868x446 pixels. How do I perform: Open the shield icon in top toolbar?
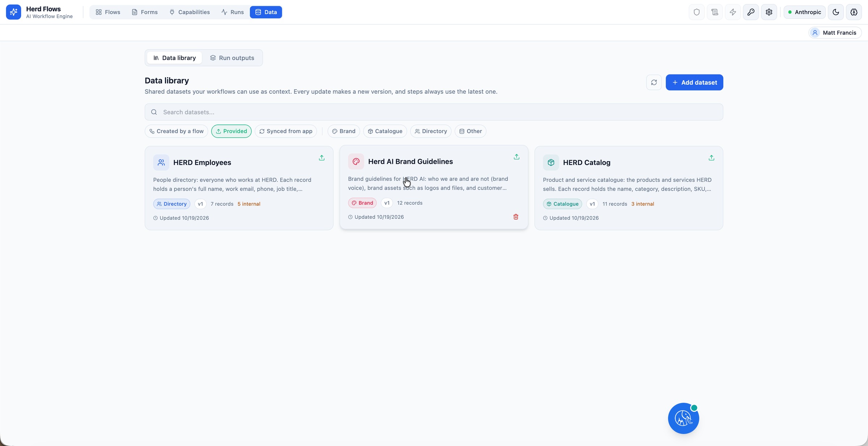pos(697,12)
